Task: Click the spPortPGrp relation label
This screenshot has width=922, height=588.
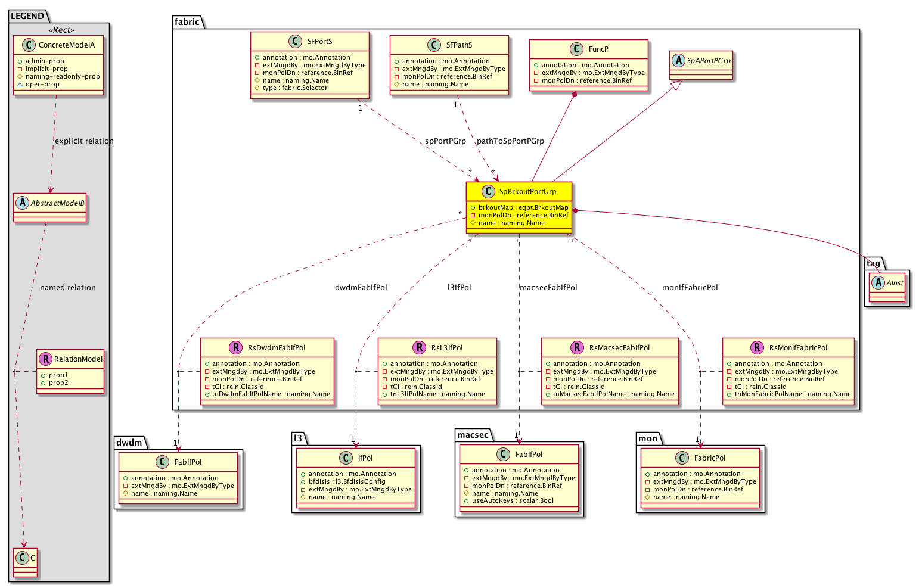Action: 445,141
